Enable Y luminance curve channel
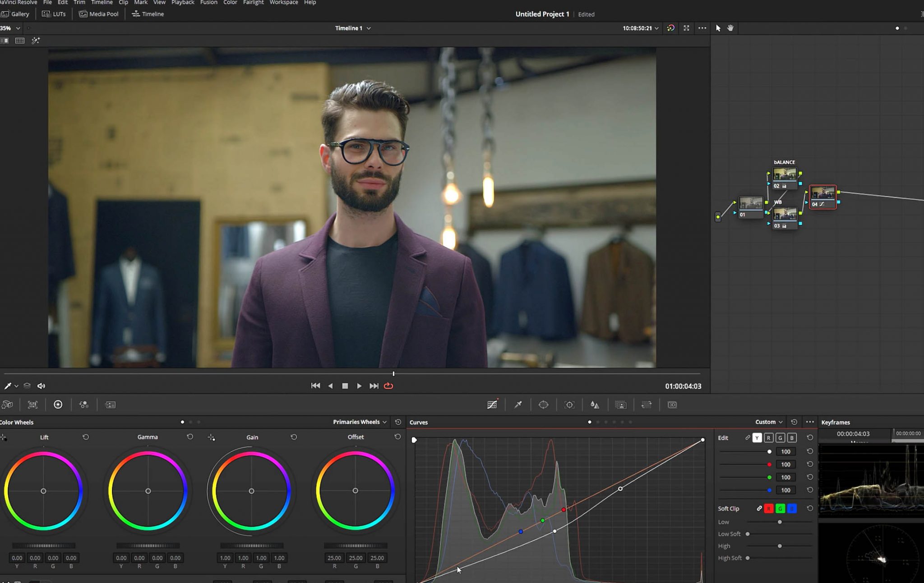This screenshot has height=583, width=924. [757, 438]
